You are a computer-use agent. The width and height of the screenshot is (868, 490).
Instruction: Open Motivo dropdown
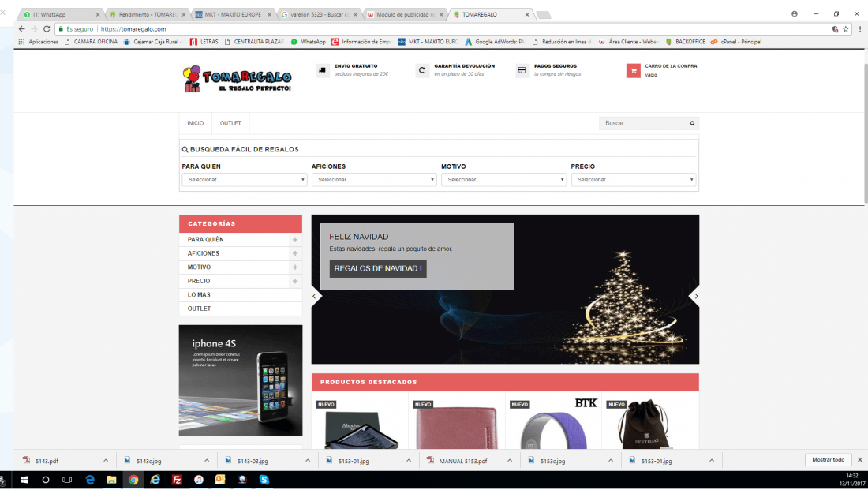[x=503, y=179]
